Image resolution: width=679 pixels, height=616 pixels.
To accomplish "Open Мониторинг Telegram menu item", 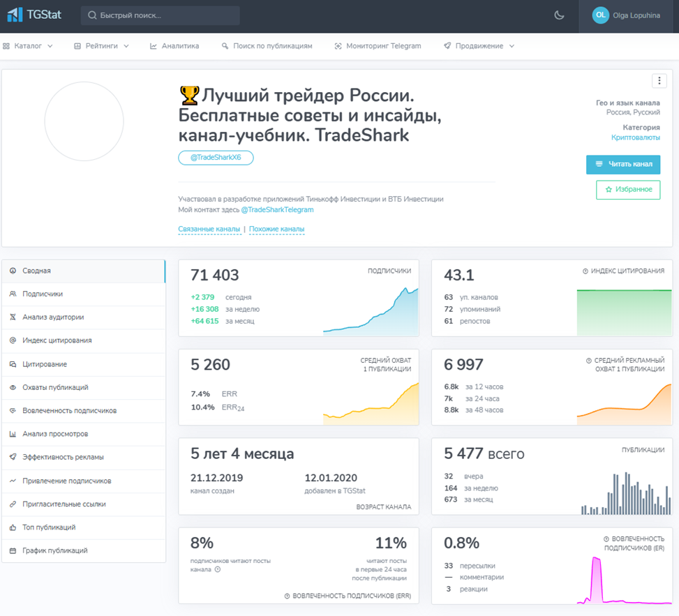I will 378,46.
